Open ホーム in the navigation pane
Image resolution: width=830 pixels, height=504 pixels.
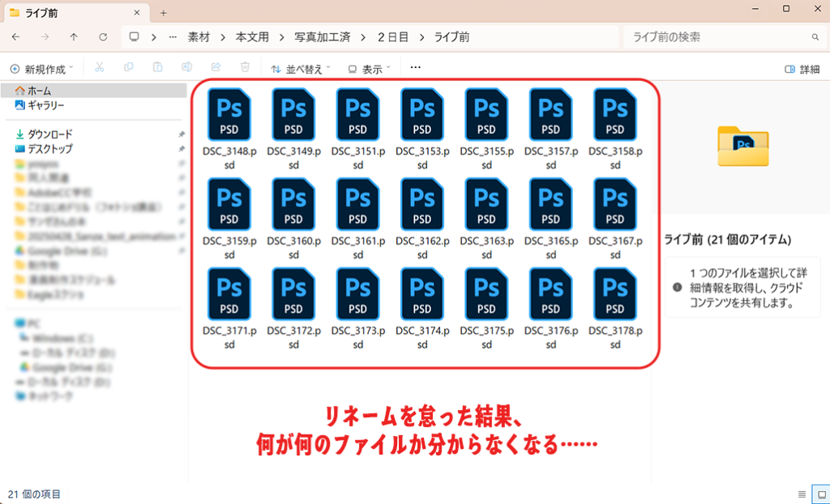pyautogui.click(x=94, y=91)
